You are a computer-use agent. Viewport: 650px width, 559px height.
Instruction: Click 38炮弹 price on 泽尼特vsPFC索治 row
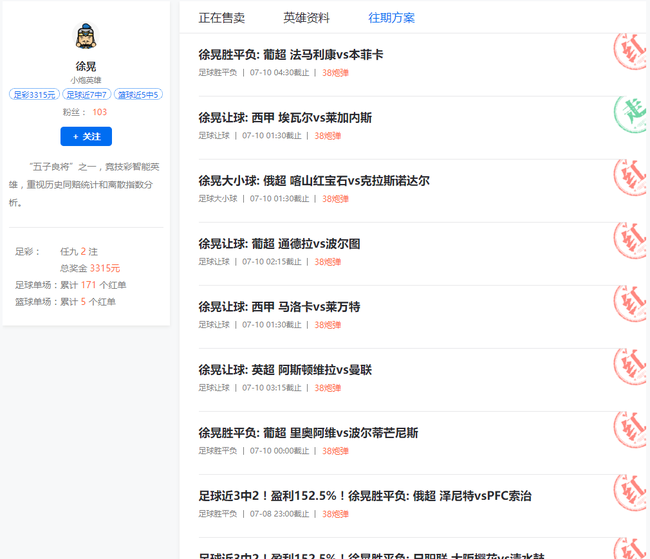pyautogui.click(x=335, y=514)
